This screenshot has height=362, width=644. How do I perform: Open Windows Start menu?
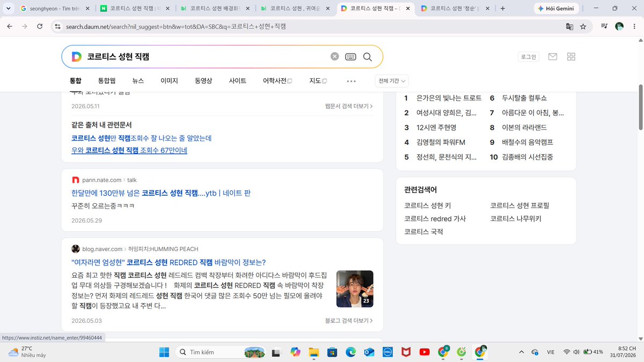pos(164,352)
